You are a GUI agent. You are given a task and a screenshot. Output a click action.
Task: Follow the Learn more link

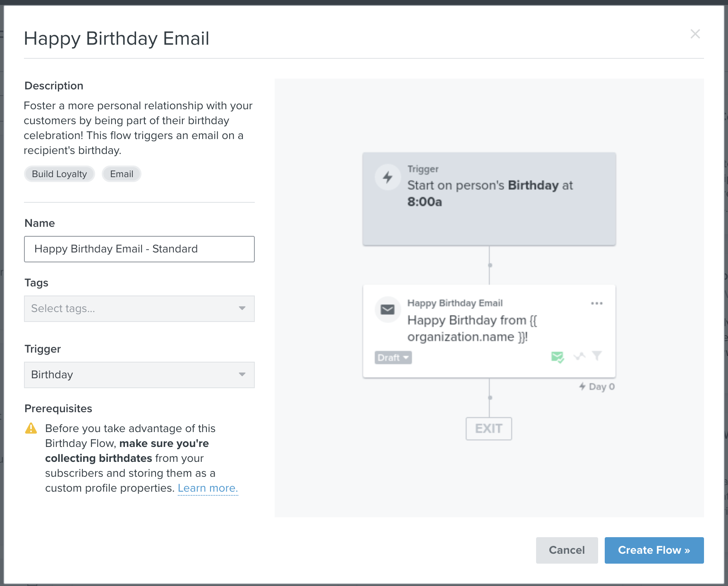208,488
